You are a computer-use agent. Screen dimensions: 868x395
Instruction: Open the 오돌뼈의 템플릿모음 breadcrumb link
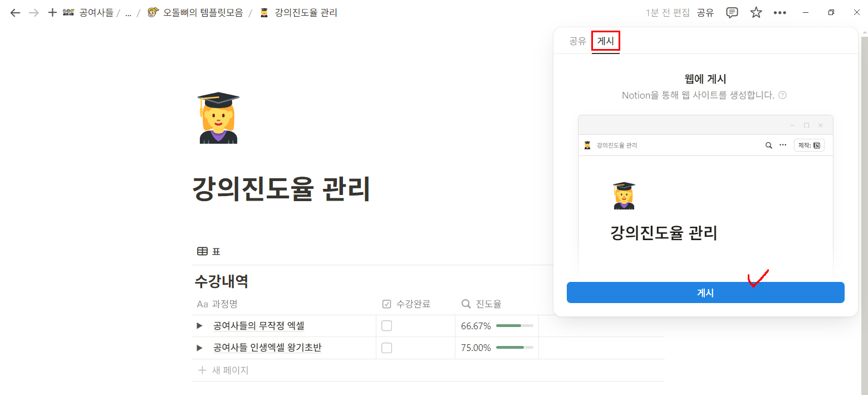(x=203, y=13)
